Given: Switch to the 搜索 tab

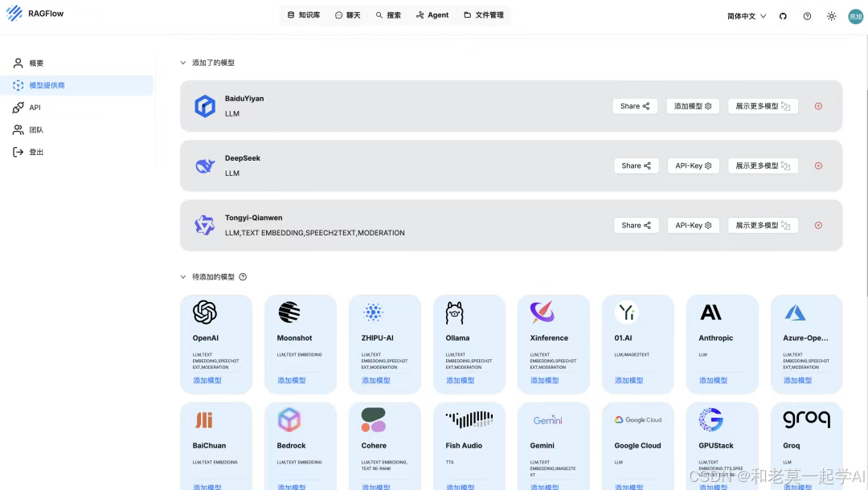Looking at the screenshot, I should pyautogui.click(x=388, y=15).
